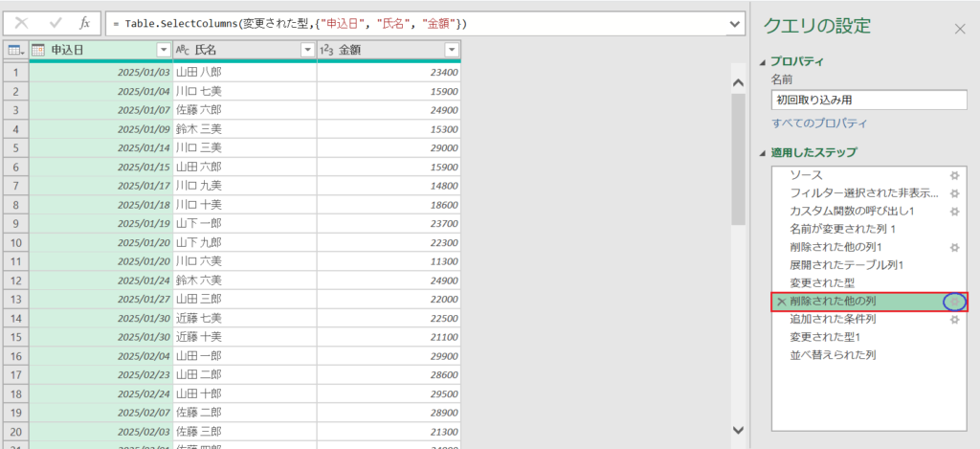980x449 pixels.
Task: Click the amount cell 11300
Action: 389,261
